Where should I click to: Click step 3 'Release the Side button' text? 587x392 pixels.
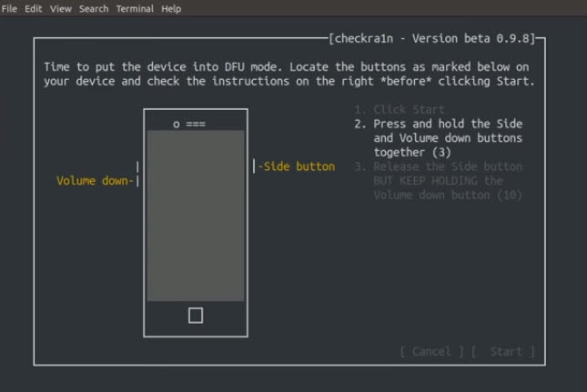(x=448, y=166)
